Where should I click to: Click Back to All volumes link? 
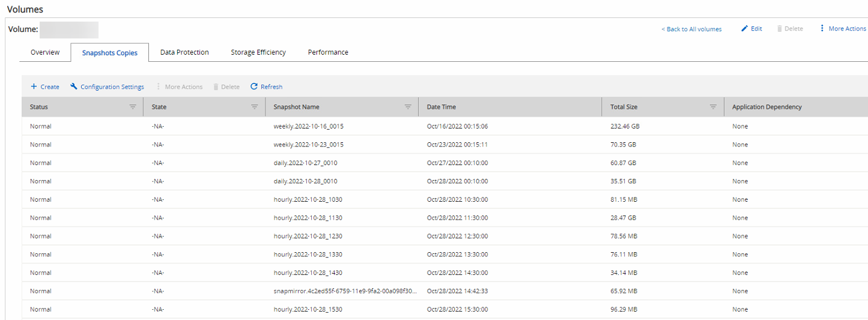click(x=691, y=29)
